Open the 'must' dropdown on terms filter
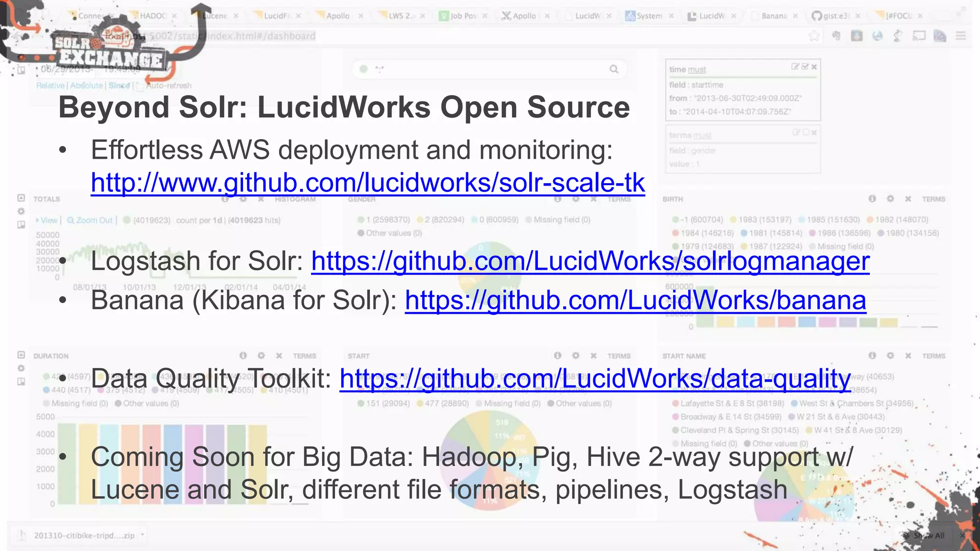This screenshot has width=980, height=551. click(x=702, y=135)
